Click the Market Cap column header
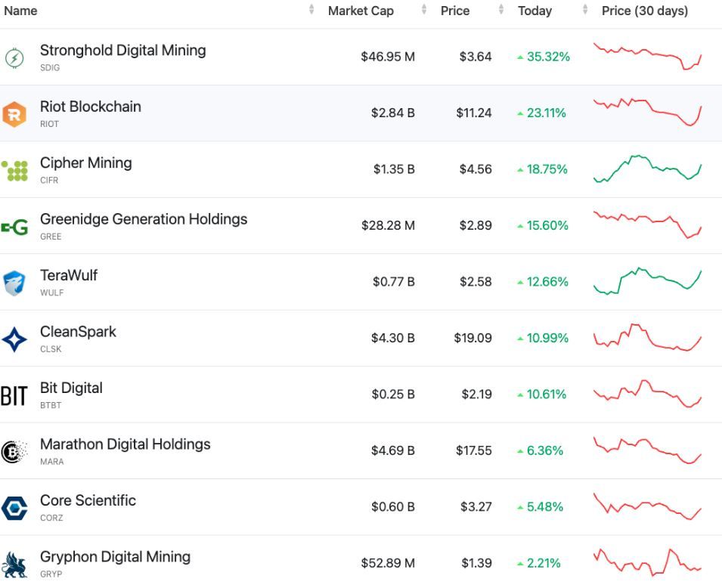 tap(361, 11)
